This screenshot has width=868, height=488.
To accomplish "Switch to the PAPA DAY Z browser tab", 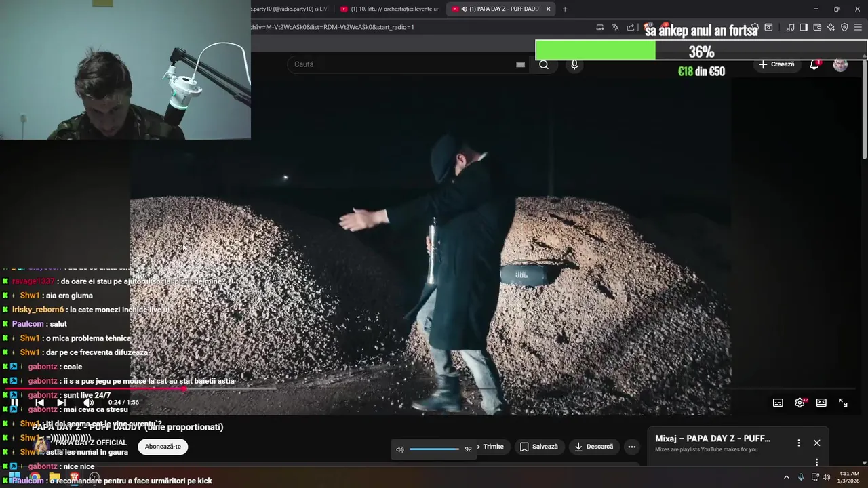I will point(500,9).
